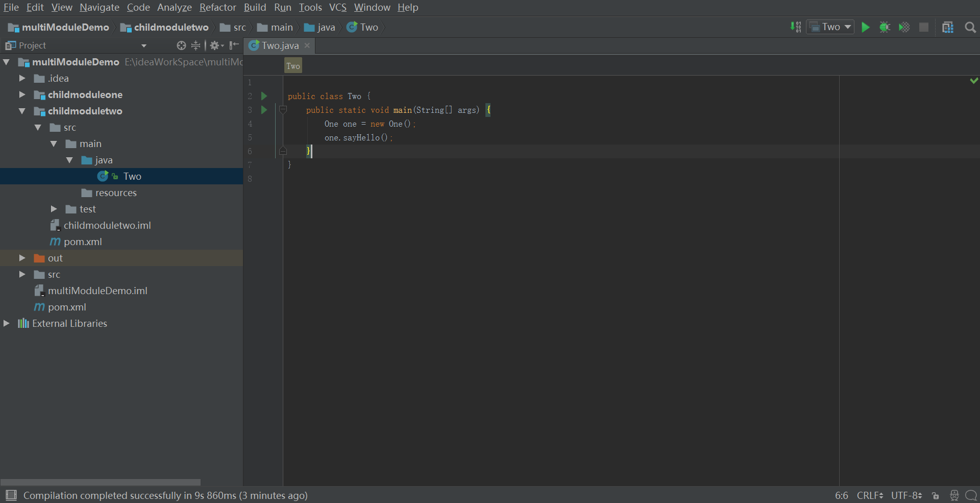Image resolution: width=980 pixels, height=503 pixels.
Task: Toggle read-only lock in status bar
Action: [936, 496]
